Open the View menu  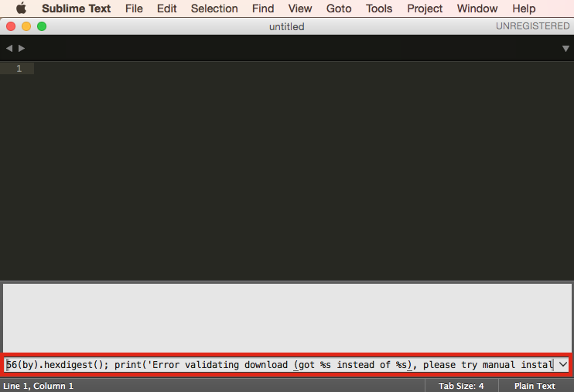[x=300, y=9]
